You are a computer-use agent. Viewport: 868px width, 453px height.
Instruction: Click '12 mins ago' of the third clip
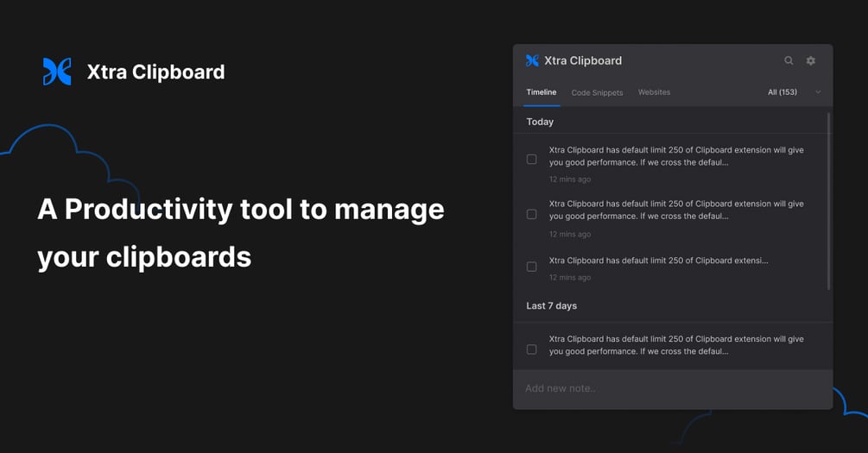pyautogui.click(x=570, y=278)
